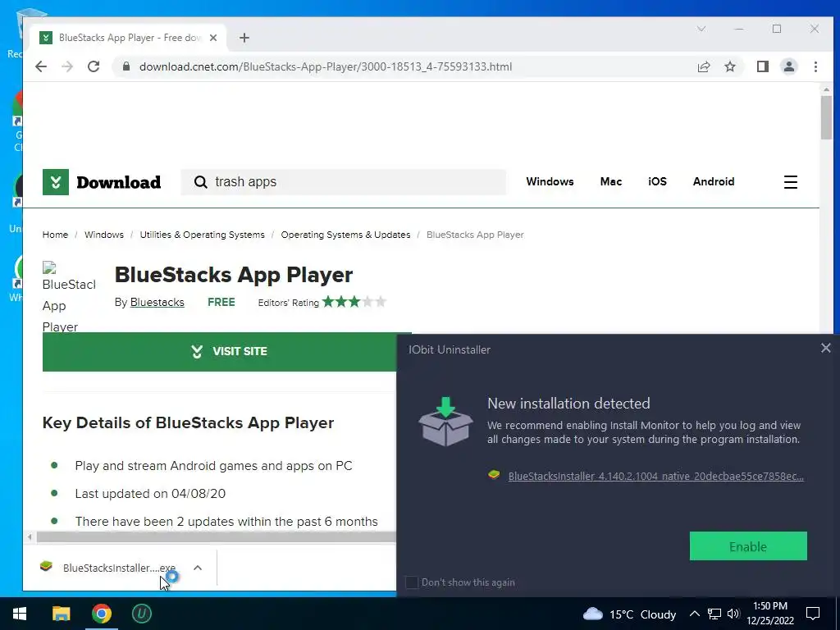
Task: Open Chrome side panel icon
Action: click(762, 66)
